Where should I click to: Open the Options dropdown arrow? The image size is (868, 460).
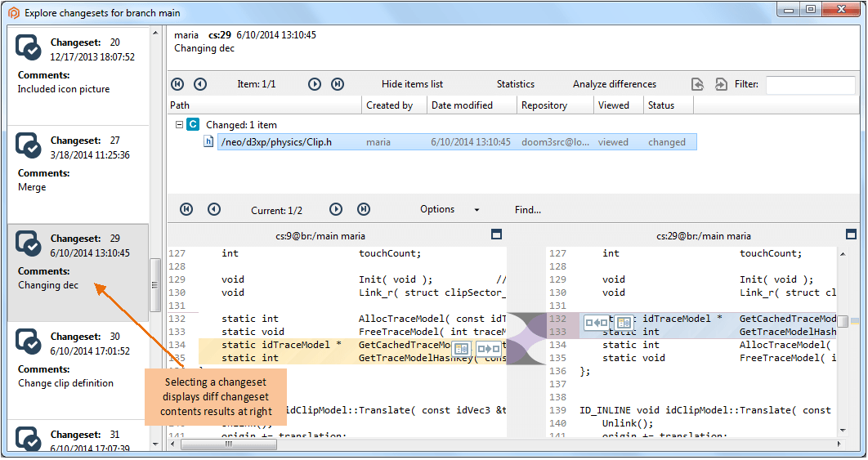point(477,210)
